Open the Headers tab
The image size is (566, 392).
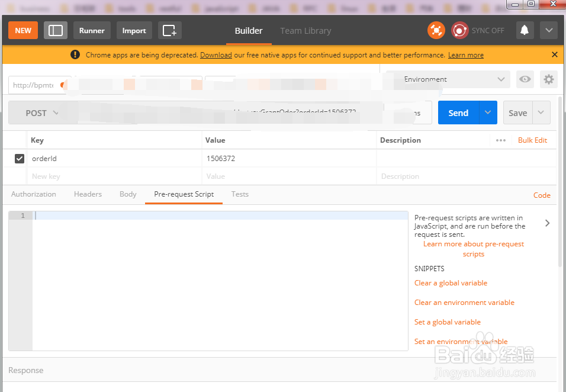pos(88,194)
